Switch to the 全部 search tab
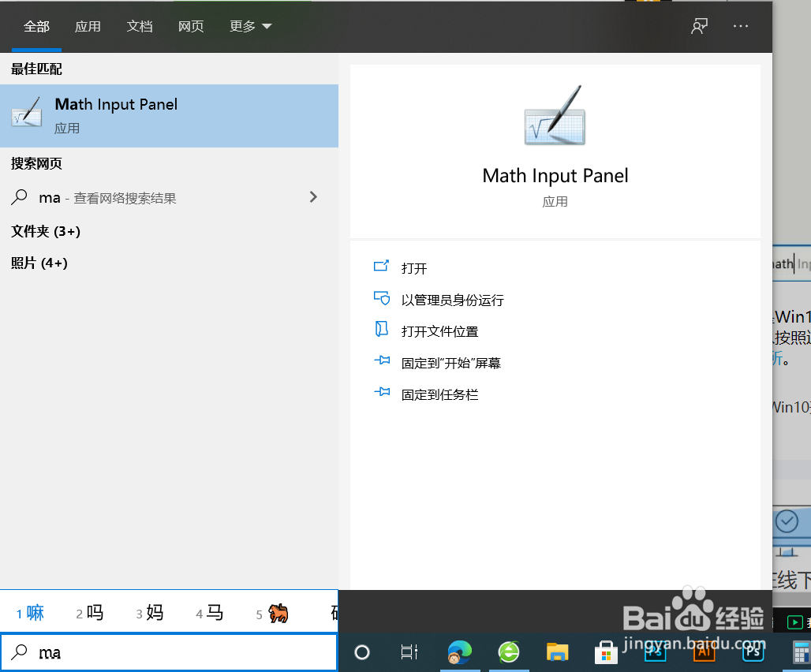 click(36, 26)
